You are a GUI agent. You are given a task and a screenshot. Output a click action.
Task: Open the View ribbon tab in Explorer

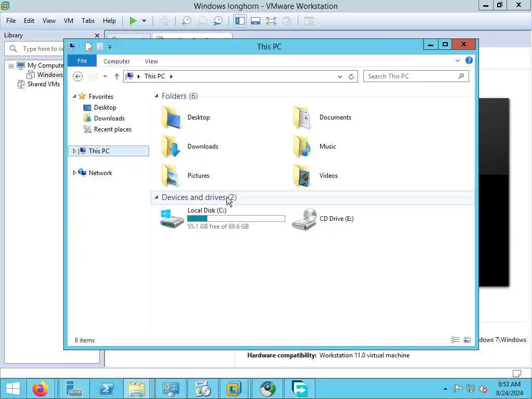(x=151, y=61)
